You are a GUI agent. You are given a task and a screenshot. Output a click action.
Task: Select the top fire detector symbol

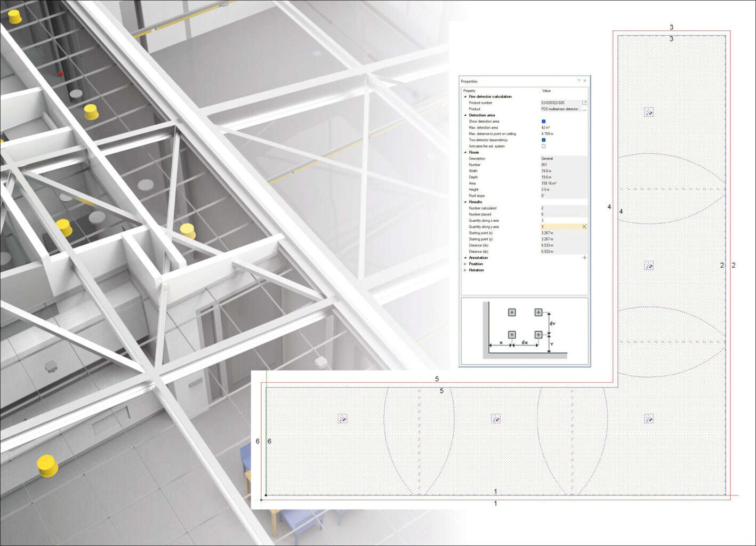[x=649, y=112]
